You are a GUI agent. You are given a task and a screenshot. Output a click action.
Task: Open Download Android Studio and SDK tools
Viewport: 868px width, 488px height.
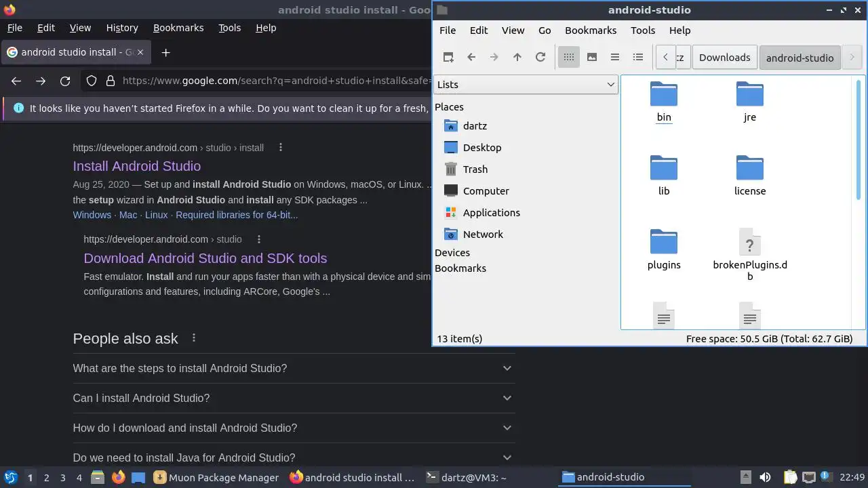coord(205,258)
